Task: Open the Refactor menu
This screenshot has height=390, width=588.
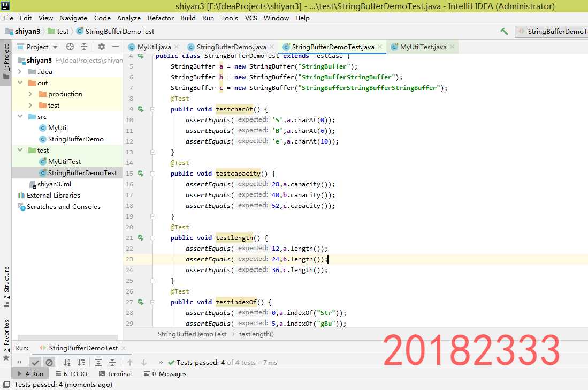Action: [x=161, y=18]
